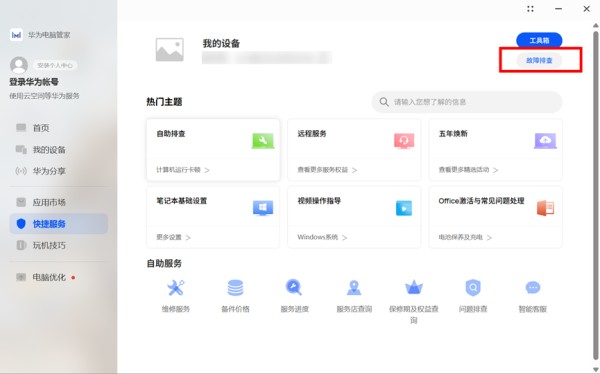Screen dimensions: 600x374
Task: Click the 五年焕新 card title
Action: 453,134
